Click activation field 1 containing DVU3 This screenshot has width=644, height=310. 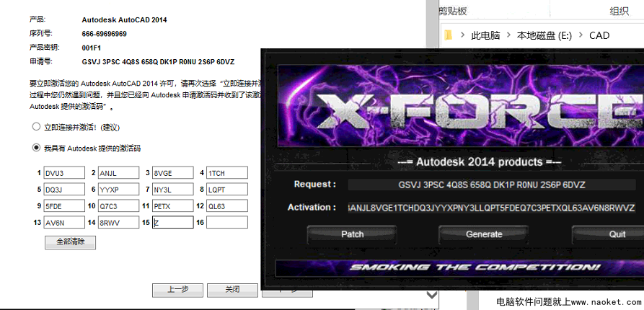point(64,173)
